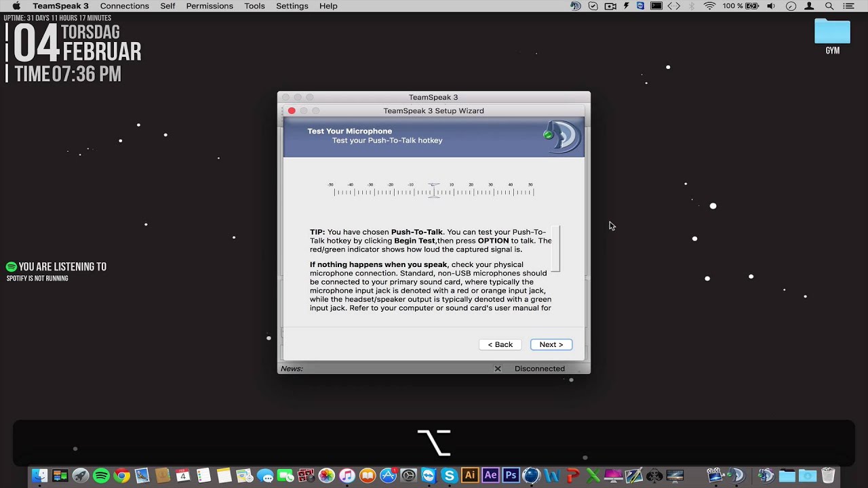Open iBooks in the dock

[x=368, y=476]
